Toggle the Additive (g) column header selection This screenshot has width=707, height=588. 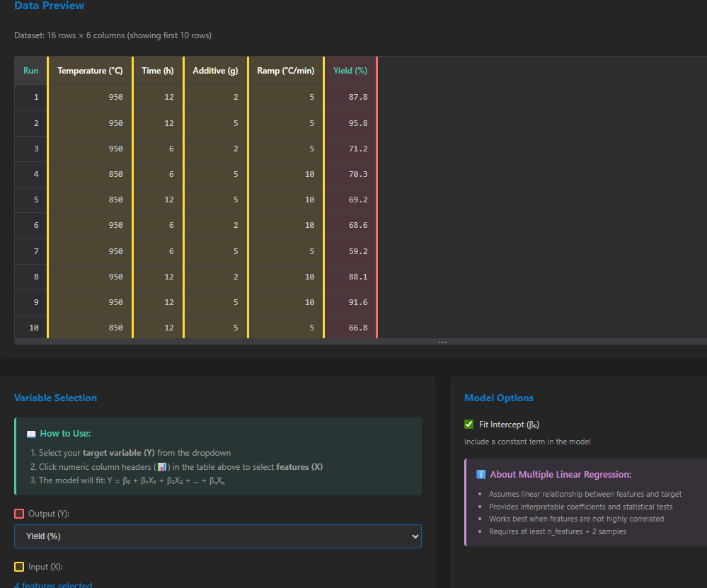215,71
